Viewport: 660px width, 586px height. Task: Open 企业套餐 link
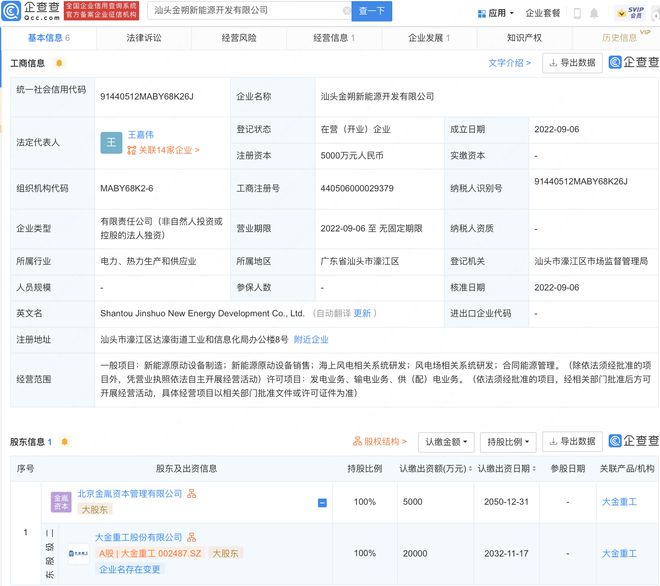tap(543, 13)
